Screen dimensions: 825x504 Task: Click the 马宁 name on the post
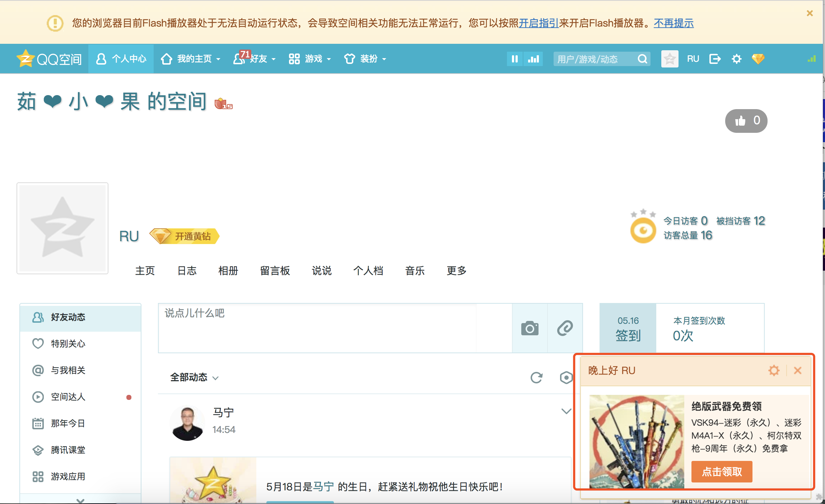coord(223,412)
